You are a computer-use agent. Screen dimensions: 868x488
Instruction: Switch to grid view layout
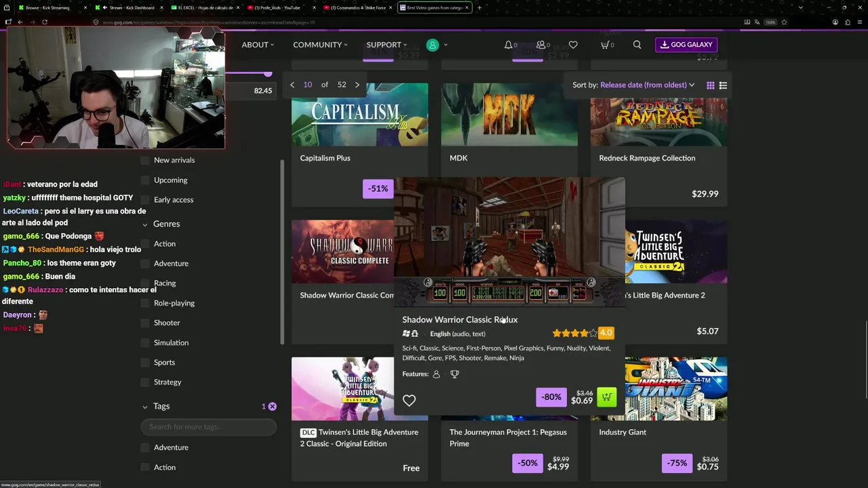click(x=710, y=85)
